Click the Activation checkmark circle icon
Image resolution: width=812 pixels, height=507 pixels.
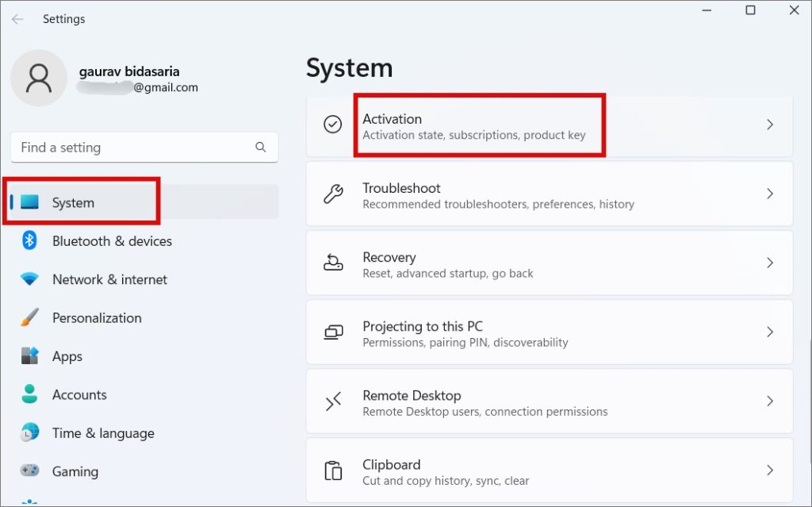click(332, 125)
